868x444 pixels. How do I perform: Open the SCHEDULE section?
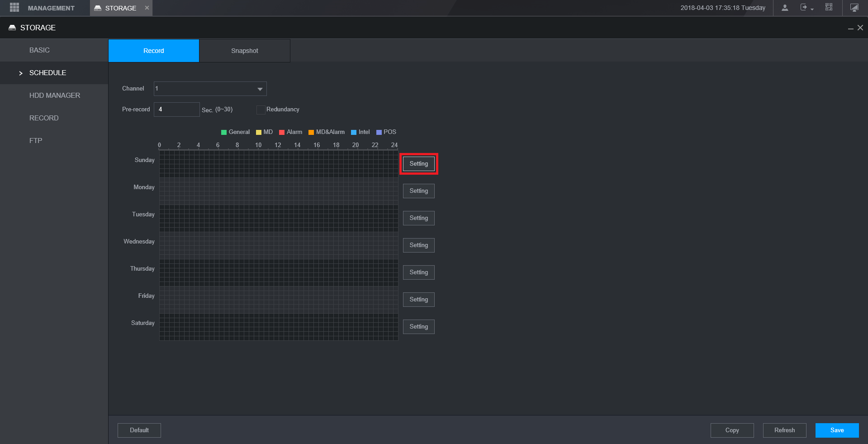click(54, 73)
